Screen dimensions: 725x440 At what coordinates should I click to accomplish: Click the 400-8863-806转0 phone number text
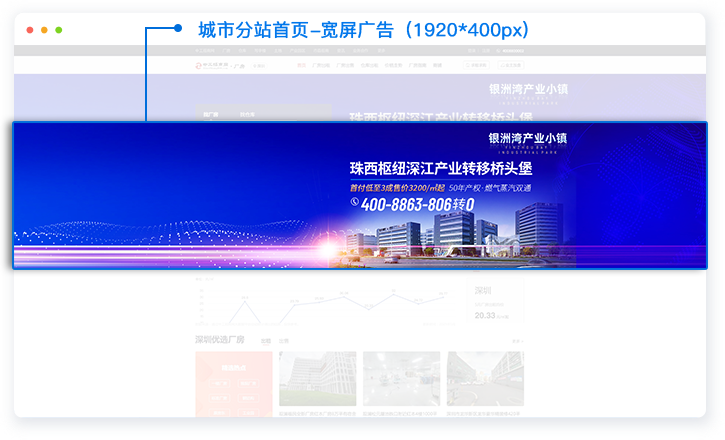click(x=417, y=205)
